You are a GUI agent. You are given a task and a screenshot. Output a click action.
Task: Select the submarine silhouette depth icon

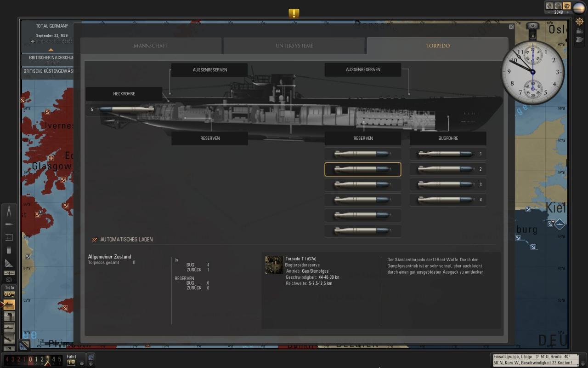pyautogui.click(x=9, y=328)
